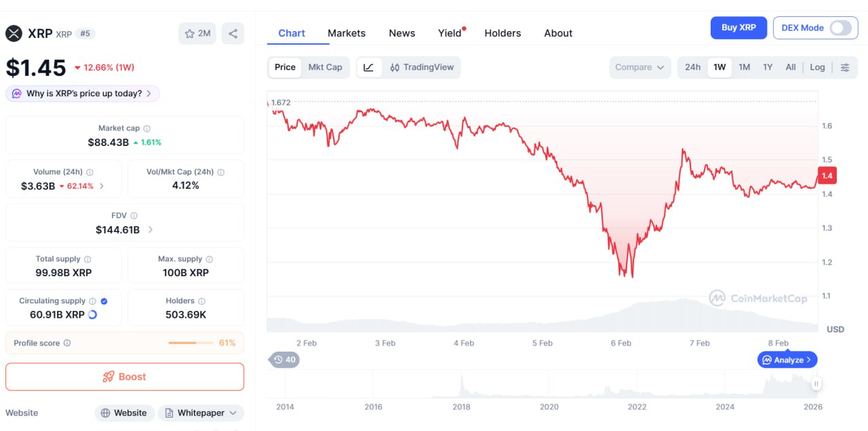Click the Profile score info icon
Viewport: 868px width, 431px height.
[67, 343]
